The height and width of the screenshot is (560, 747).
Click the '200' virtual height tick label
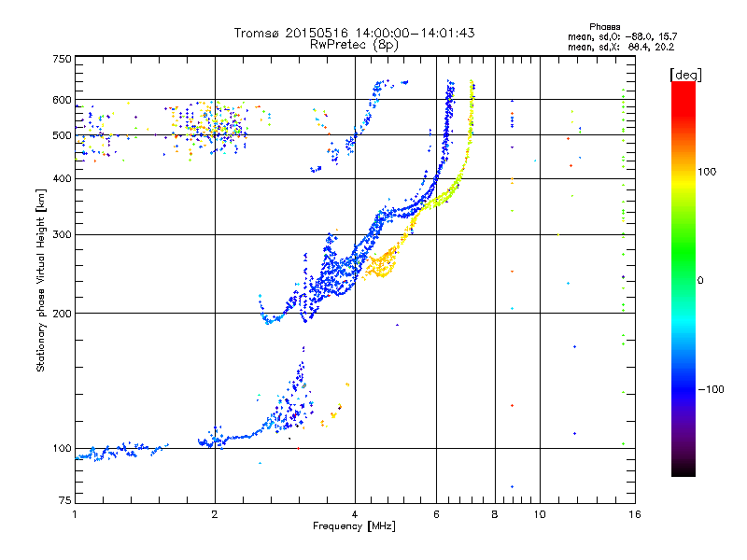62,314
